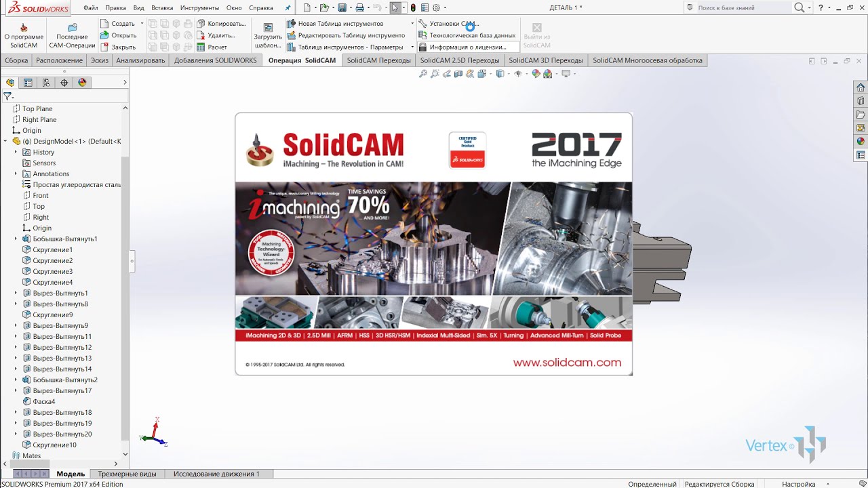Click the Print icon
The image size is (868, 488).
(x=360, y=7)
